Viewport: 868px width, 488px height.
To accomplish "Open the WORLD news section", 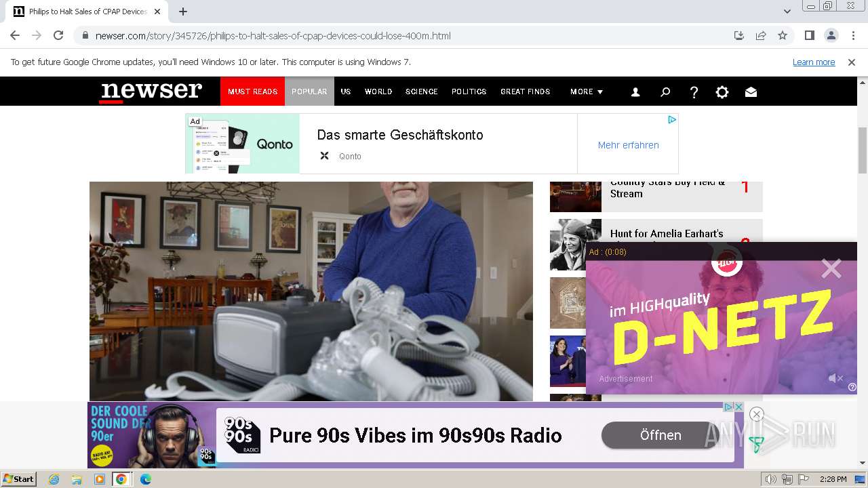I will pos(378,91).
